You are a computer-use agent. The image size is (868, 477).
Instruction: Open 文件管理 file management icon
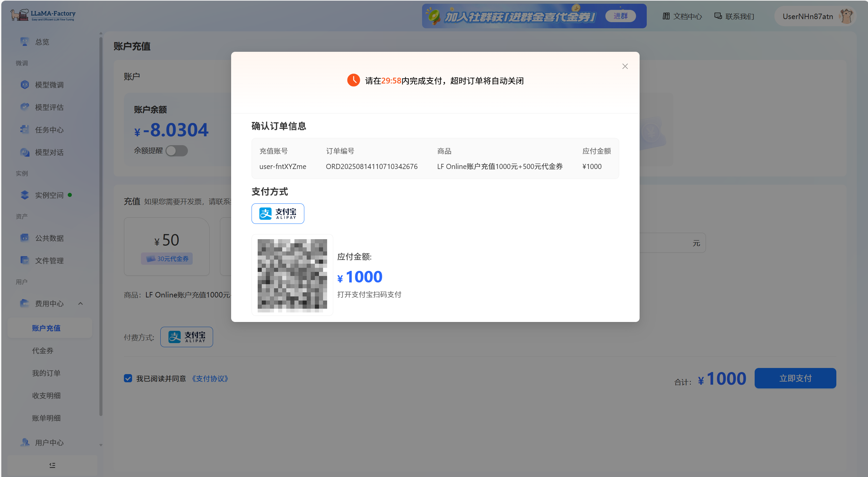(x=25, y=260)
